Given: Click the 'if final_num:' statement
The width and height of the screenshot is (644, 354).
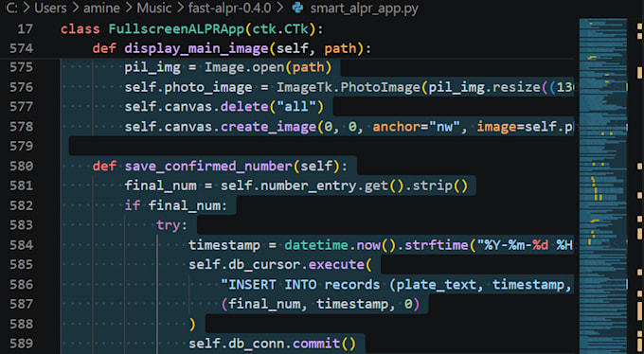Looking at the screenshot, I should tap(176, 205).
